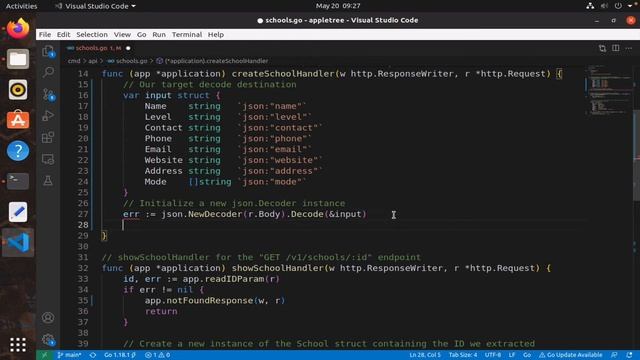The image size is (640, 360).
Task: Click app.notFoundResponse on line 35
Action: pyautogui.click(x=198, y=301)
